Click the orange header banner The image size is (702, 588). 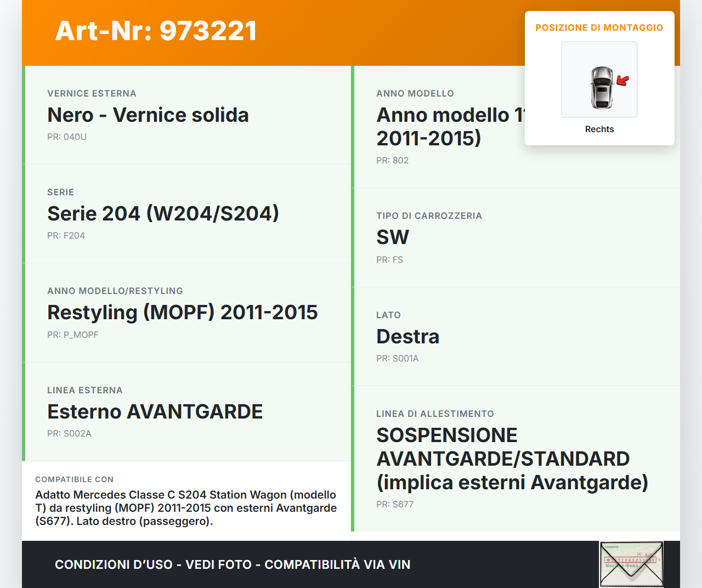coord(274,33)
